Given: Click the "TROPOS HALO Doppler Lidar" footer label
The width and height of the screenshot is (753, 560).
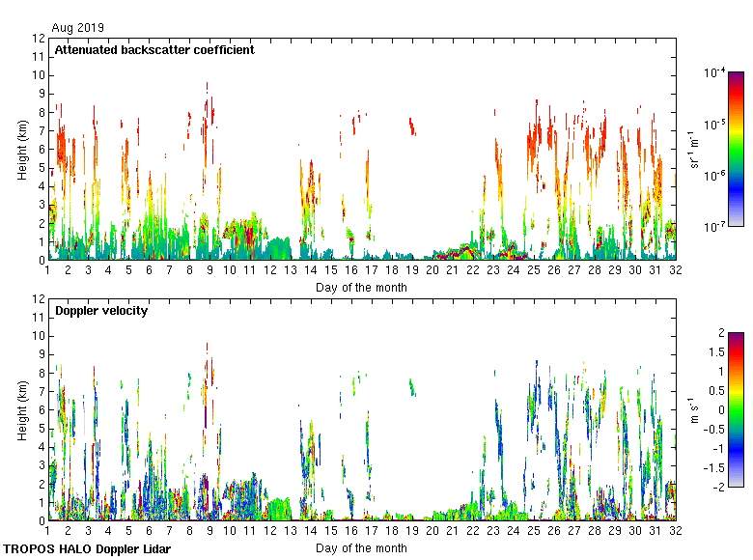Looking at the screenshot, I should (93, 548).
